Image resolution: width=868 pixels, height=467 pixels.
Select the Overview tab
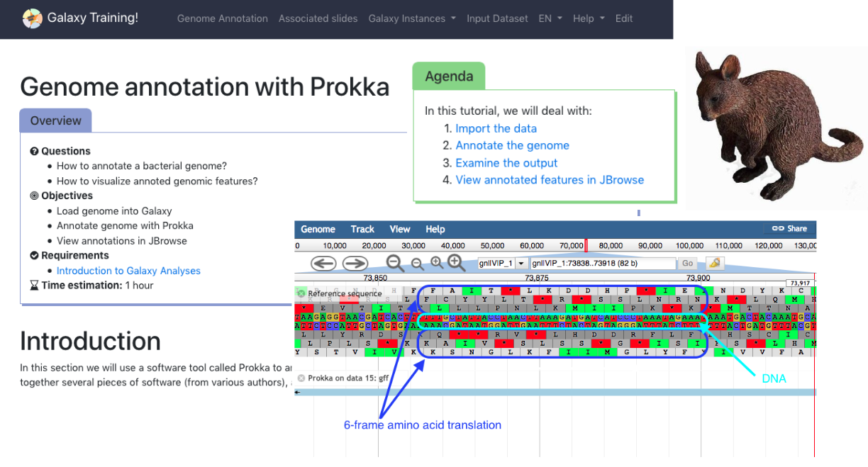click(x=55, y=120)
